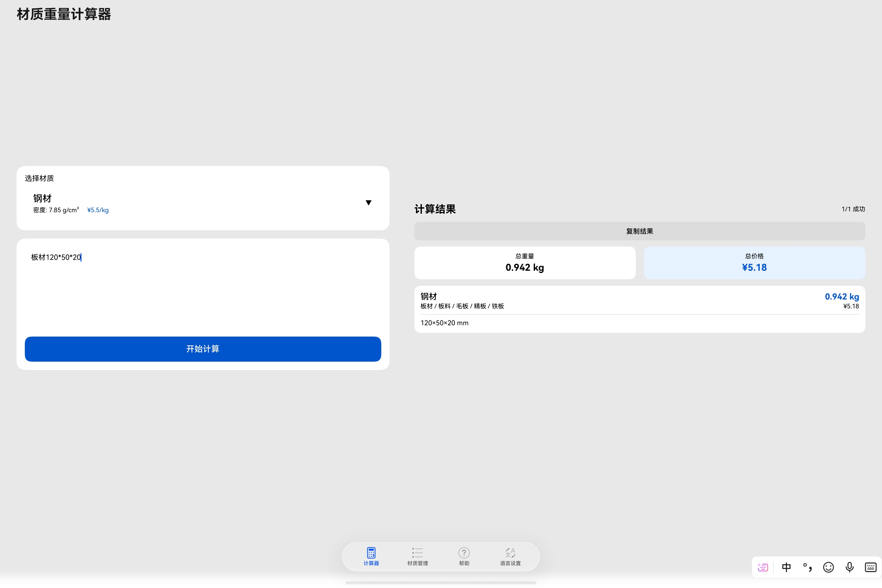Click the ¥5.18 result row price
This screenshot has height=588, width=882.
[851, 306]
